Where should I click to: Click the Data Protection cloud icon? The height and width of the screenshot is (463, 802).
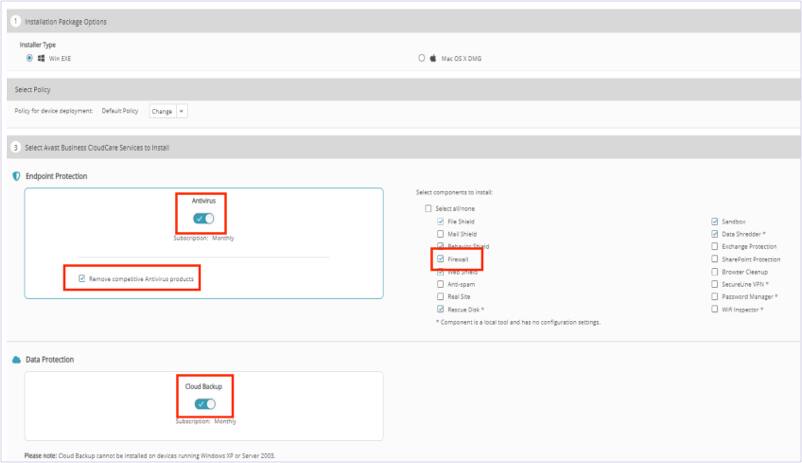pos(15,359)
